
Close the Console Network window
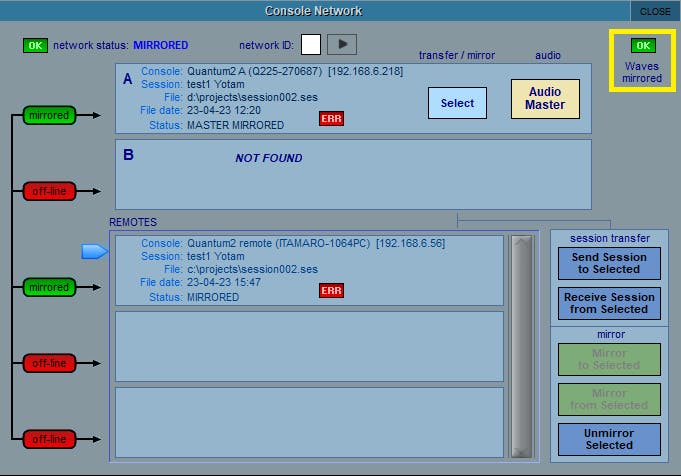(x=655, y=11)
